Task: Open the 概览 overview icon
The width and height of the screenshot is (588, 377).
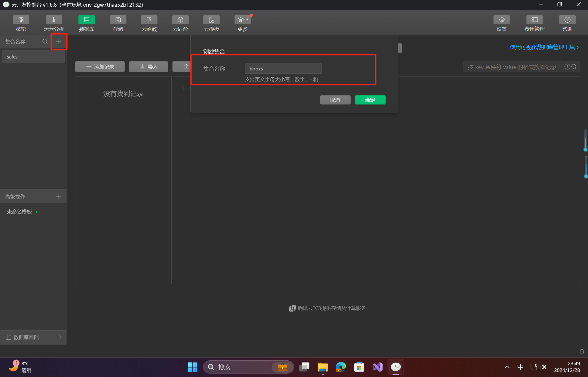Action: tap(21, 20)
